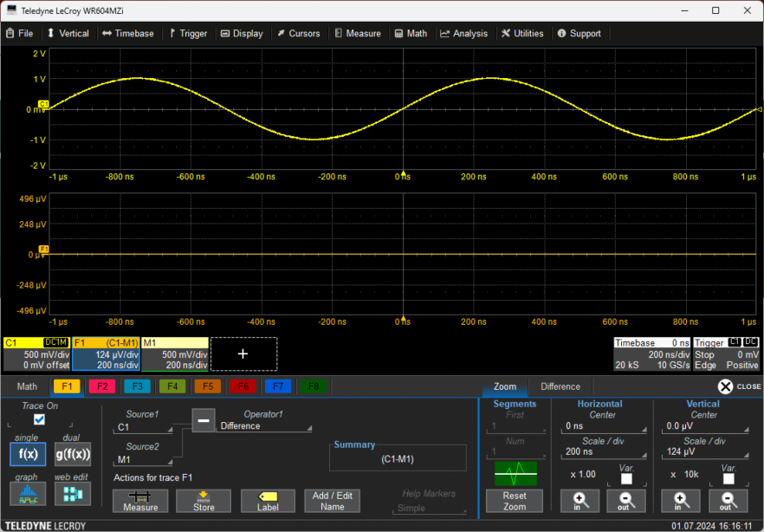This screenshot has height=532, width=764.
Task: Open the Operator1 dropdown showing Difference
Action: (x=263, y=426)
